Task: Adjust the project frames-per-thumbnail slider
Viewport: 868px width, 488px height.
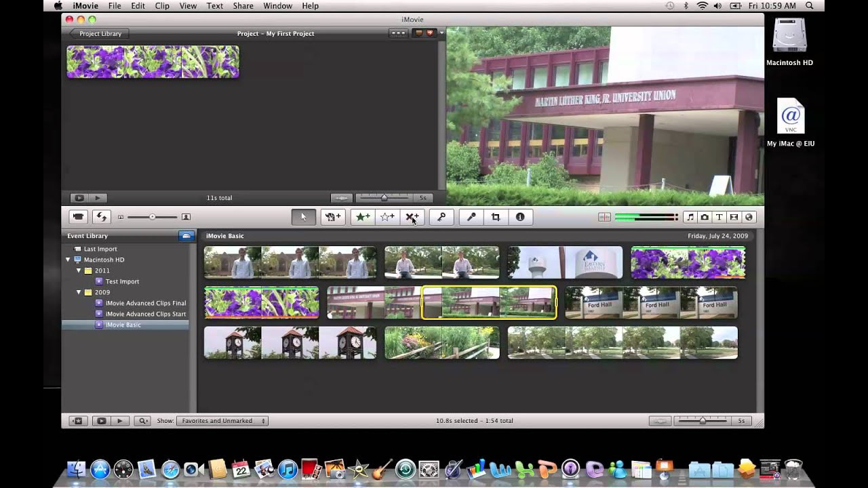Action: (384, 198)
